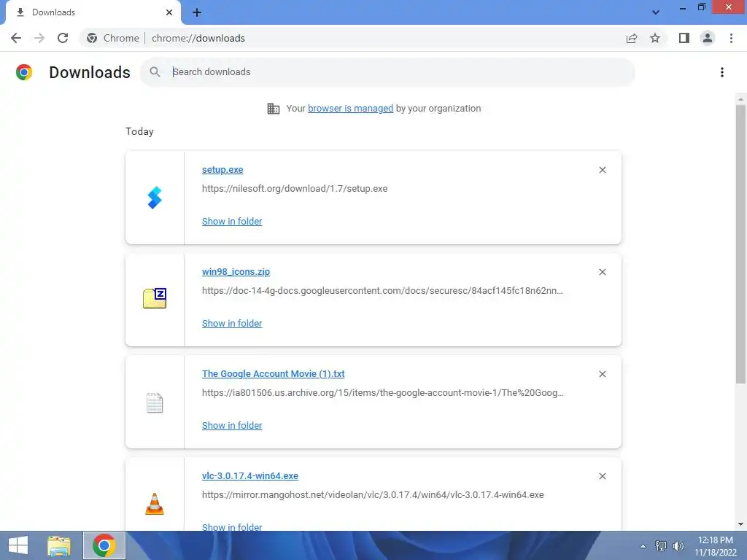Open the setup.exe download
The height and width of the screenshot is (560, 747).
[222, 170]
